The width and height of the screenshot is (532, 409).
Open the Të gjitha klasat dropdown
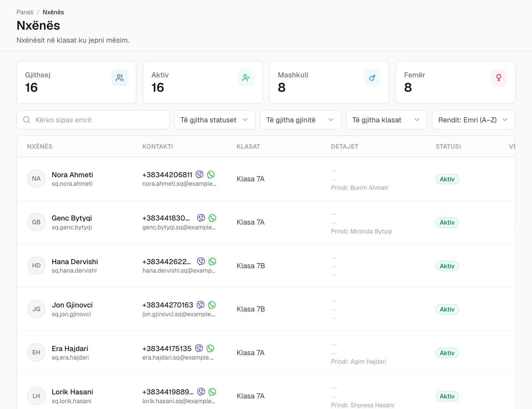(387, 120)
